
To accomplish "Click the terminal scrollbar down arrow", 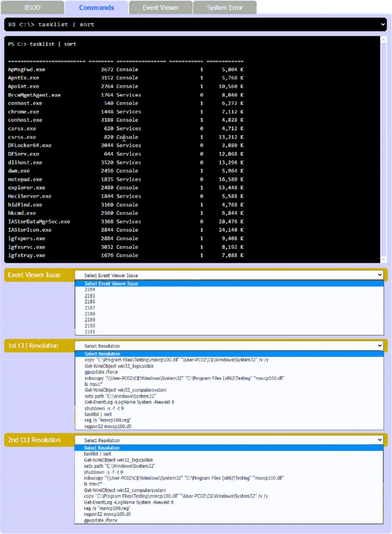I will (x=384, y=260).
